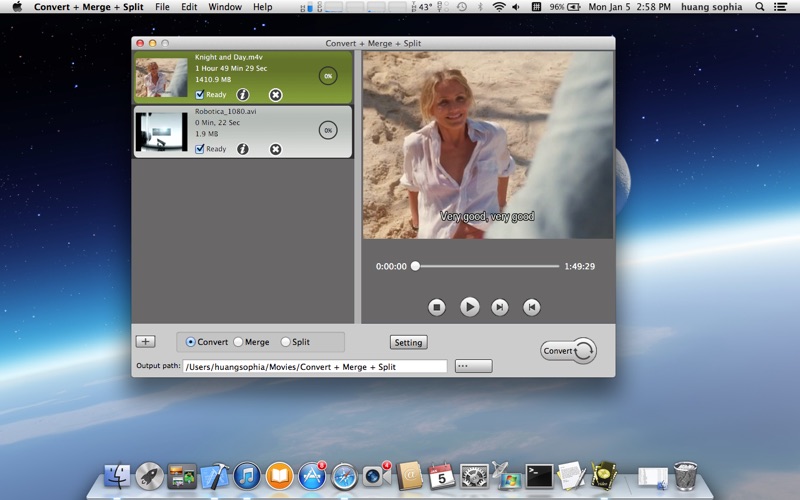Open the Notification Center list icon
This screenshot has width=800, height=500.
(x=780, y=7)
